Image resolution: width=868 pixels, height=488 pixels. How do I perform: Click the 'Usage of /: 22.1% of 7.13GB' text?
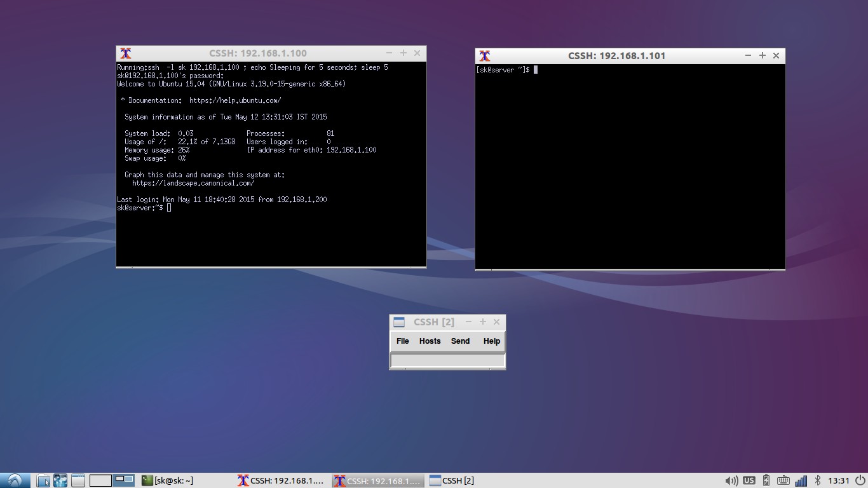click(180, 142)
